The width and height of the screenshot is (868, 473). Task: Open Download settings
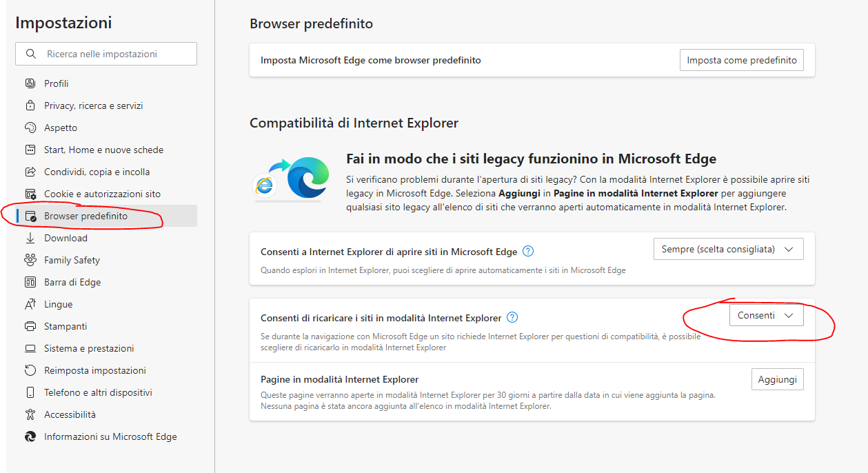106,238
